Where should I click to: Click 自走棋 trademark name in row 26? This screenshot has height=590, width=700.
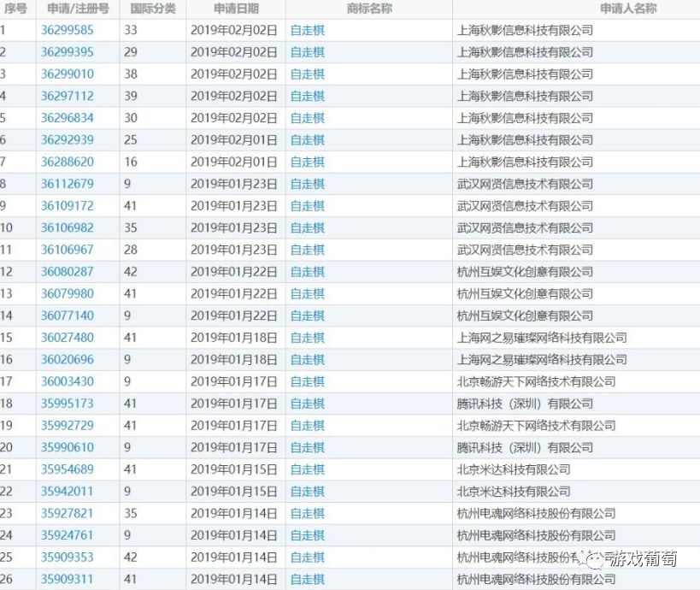pos(308,579)
